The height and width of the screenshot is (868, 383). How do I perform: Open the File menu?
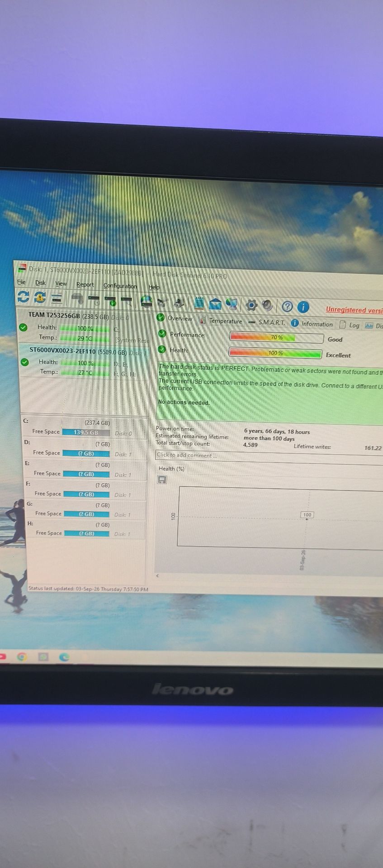21,282
